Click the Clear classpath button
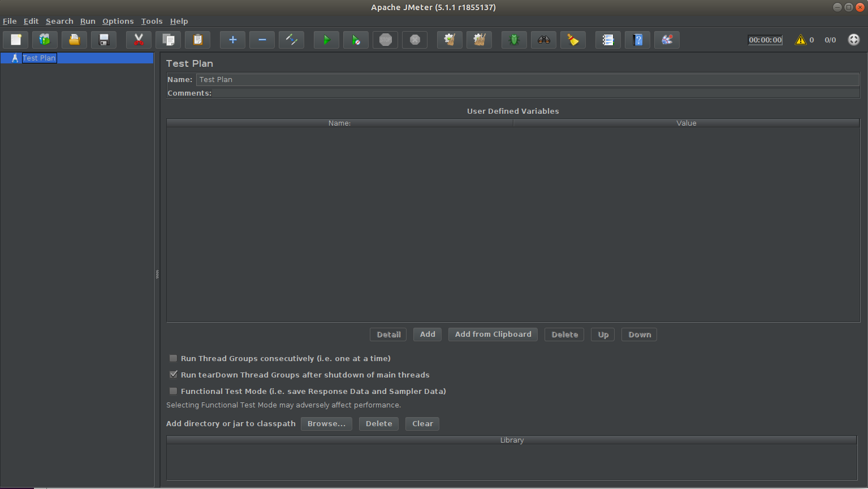 click(x=422, y=424)
